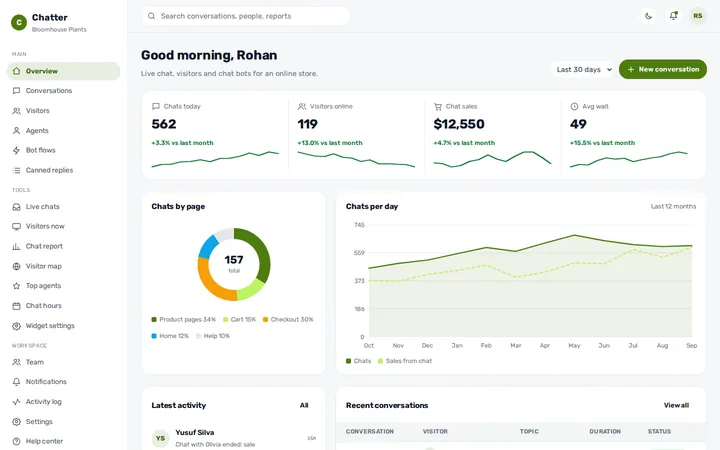The height and width of the screenshot is (450, 720).
Task: Open the Yusuf Silva activity entry
Action: tap(234, 438)
